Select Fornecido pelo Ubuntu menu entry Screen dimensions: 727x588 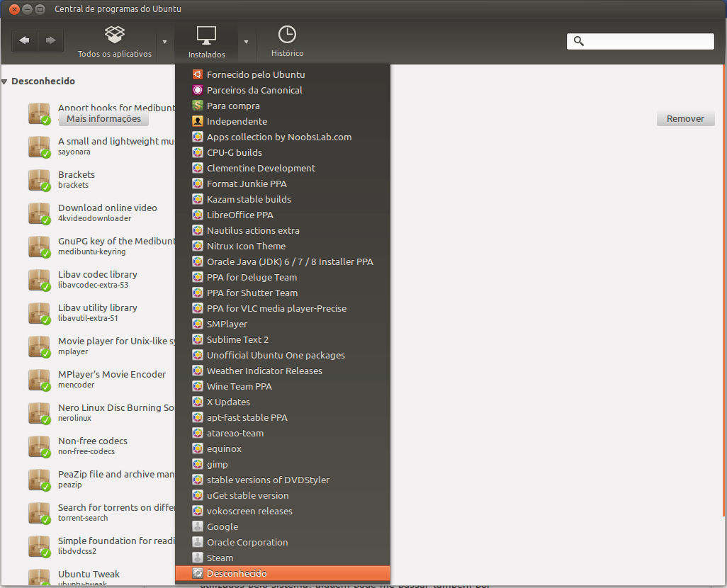tap(256, 74)
